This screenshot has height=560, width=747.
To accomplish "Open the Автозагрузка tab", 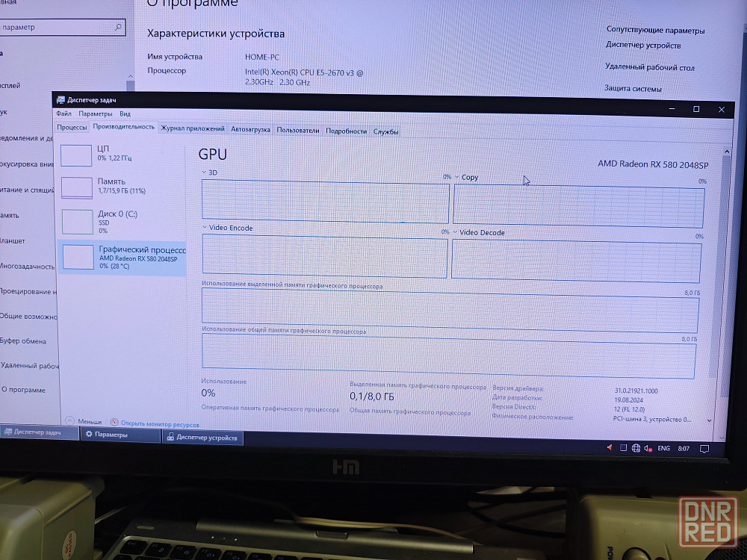I will pyautogui.click(x=250, y=129).
